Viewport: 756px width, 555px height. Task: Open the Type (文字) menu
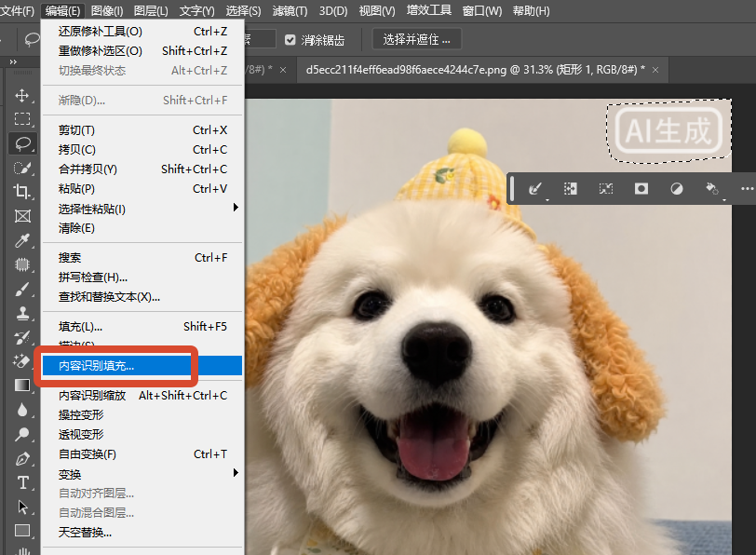196,10
